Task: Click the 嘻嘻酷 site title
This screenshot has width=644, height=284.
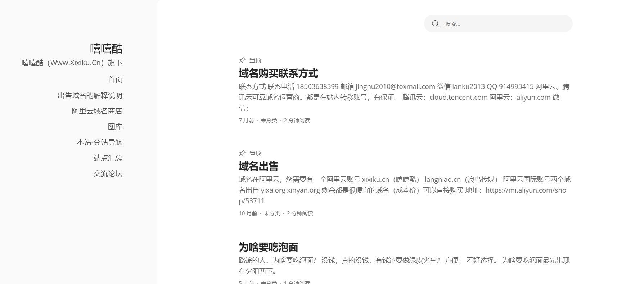Action: pyautogui.click(x=106, y=49)
